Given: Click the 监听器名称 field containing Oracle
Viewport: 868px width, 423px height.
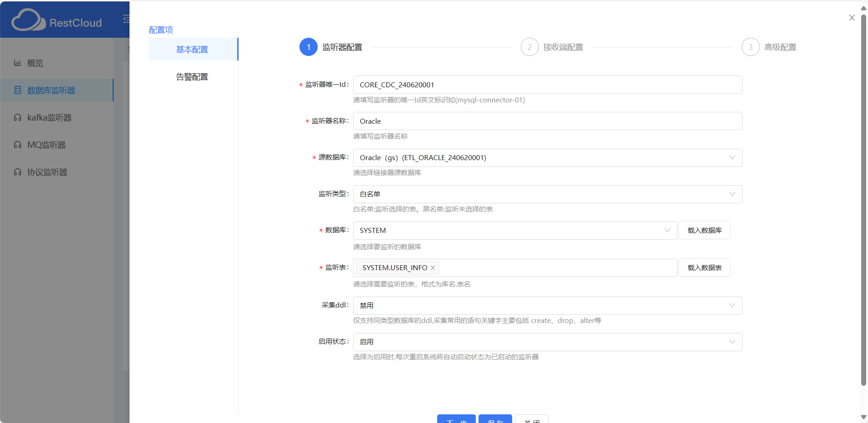Looking at the screenshot, I should (548, 121).
